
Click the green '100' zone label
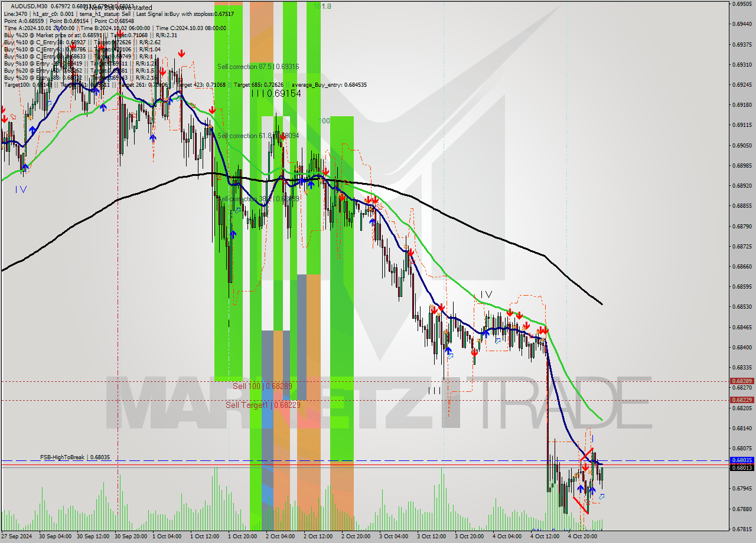click(324, 120)
